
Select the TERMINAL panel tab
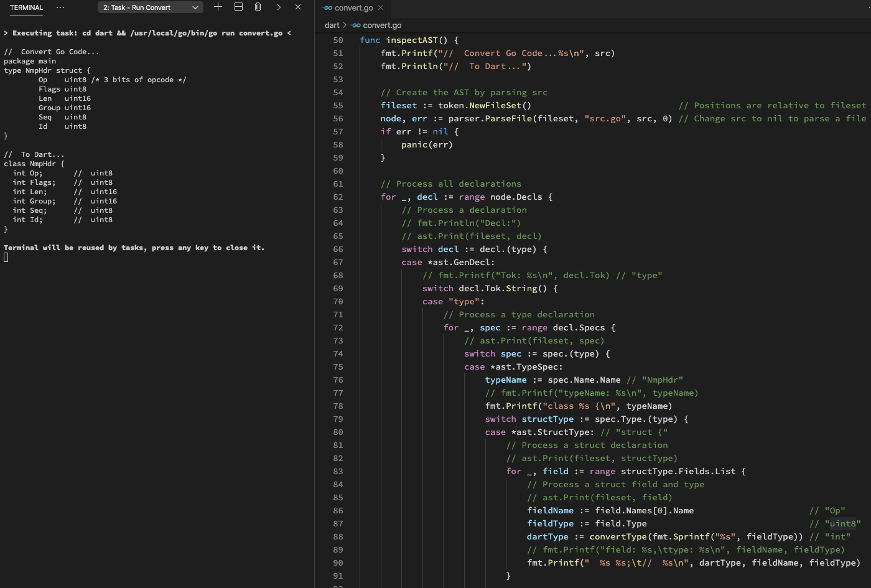(26, 7)
